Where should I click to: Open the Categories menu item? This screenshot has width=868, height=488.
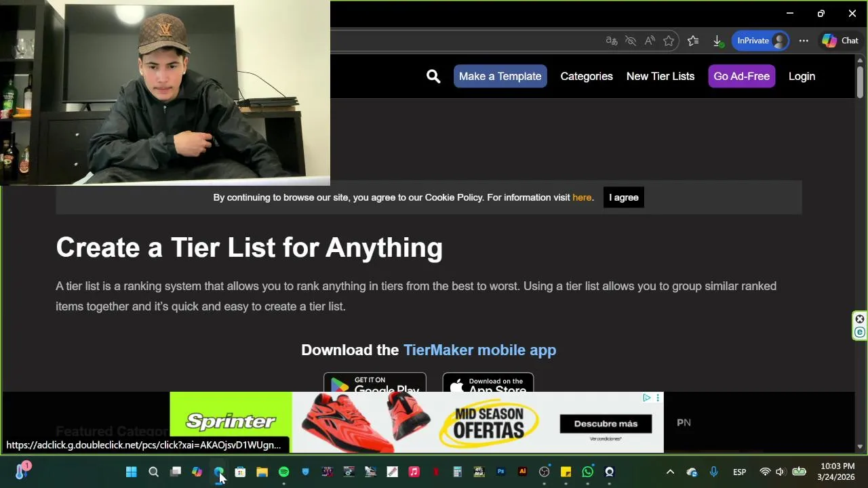[587, 77]
